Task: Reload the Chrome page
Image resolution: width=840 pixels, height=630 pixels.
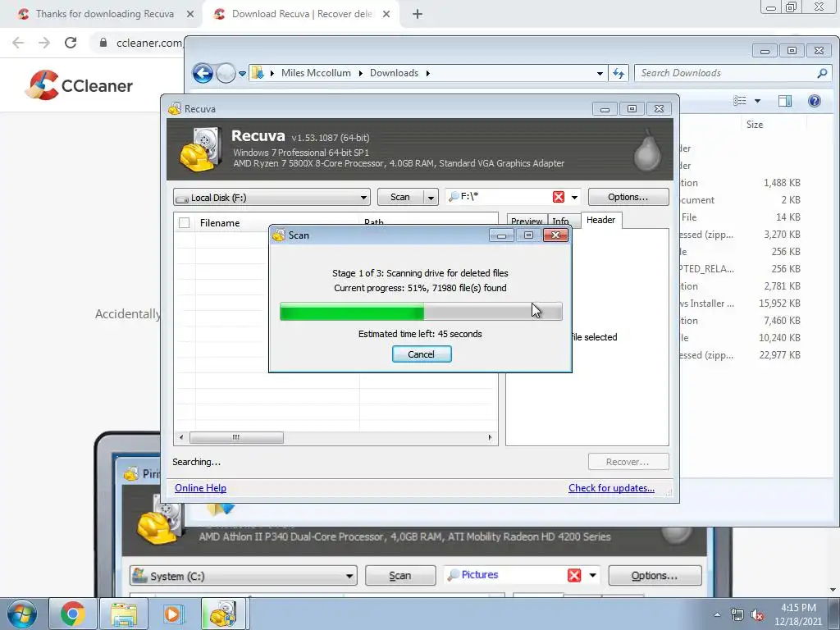Action: tap(71, 43)
